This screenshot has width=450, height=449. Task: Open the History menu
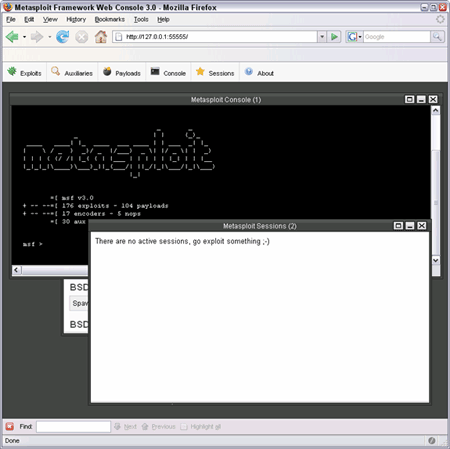76,19
